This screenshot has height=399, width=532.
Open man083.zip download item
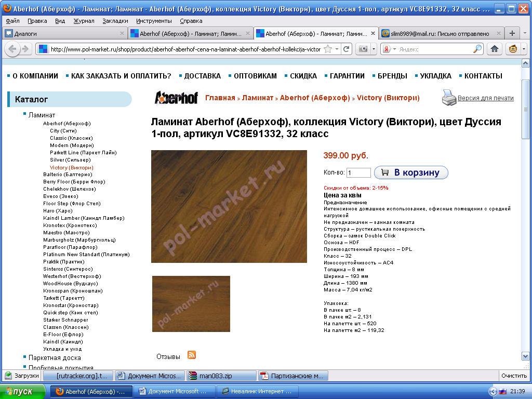click(x=221, y=376)
